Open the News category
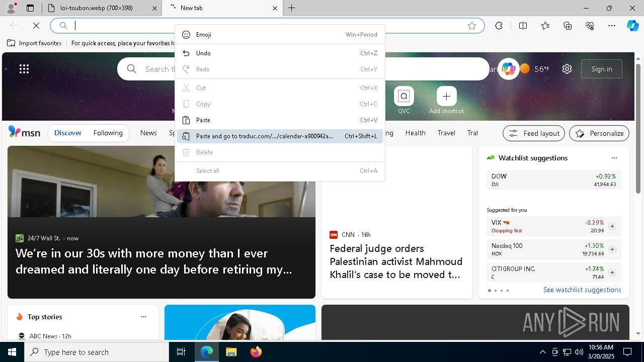The height and width of the screenshot is (362, 644). pos(148,133)
